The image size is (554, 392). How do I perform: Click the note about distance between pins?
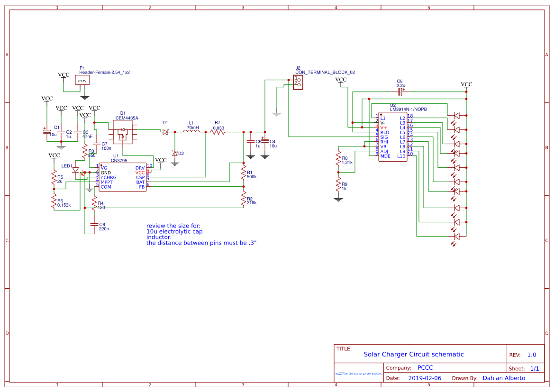(x=201, y=243)
